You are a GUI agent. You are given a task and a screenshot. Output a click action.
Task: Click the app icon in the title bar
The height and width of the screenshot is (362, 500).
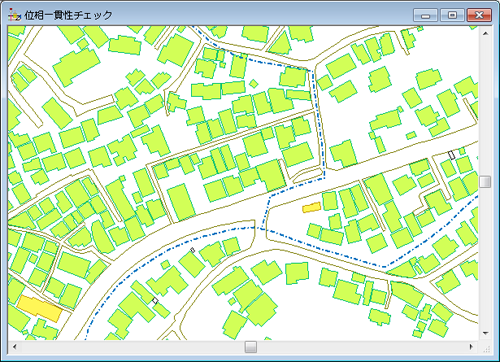click(14, 15)
